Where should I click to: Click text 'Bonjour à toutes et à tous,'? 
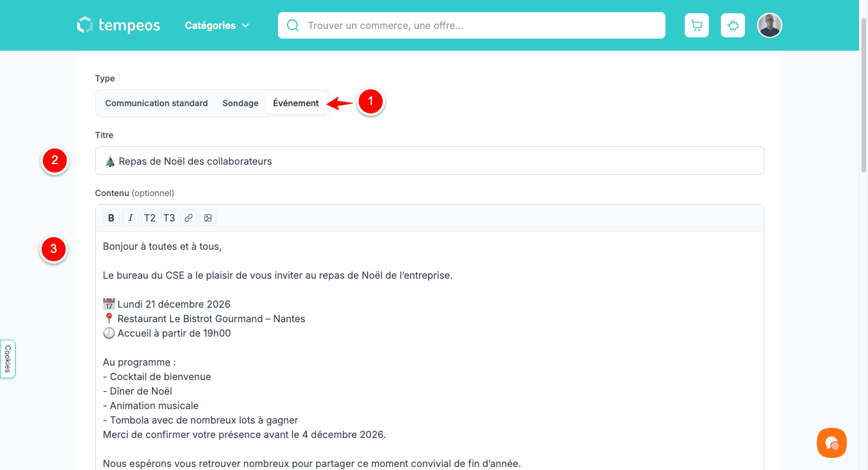point(162,246)
